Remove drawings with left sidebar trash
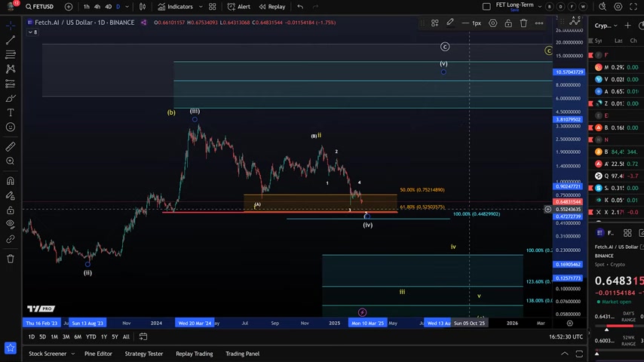This screenshot has height=362, width=644. tap(11, 259)
